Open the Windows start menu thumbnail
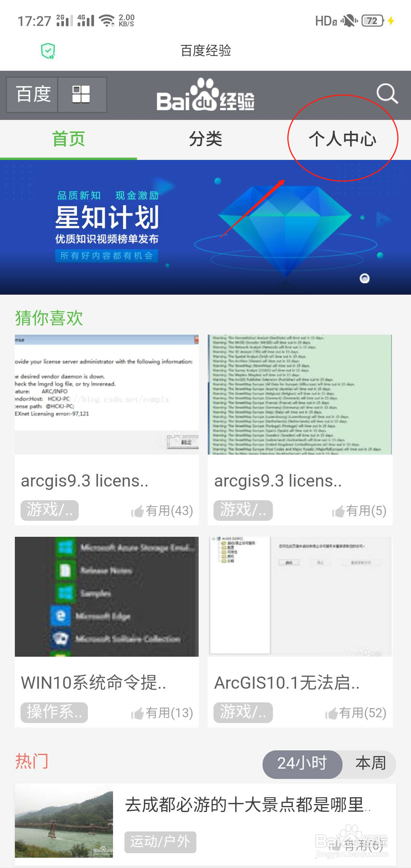 tap(107, 597)
